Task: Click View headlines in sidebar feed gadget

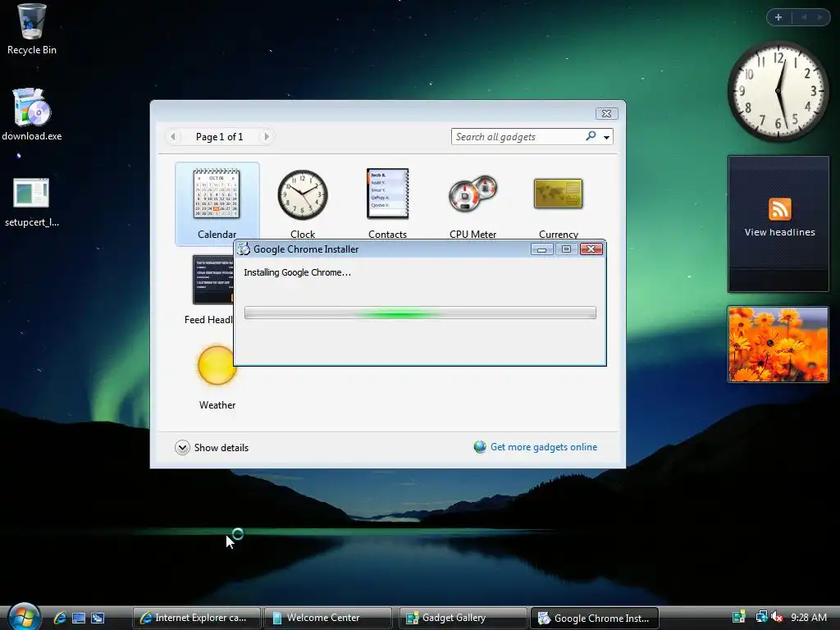Action: tap(779, 232)
